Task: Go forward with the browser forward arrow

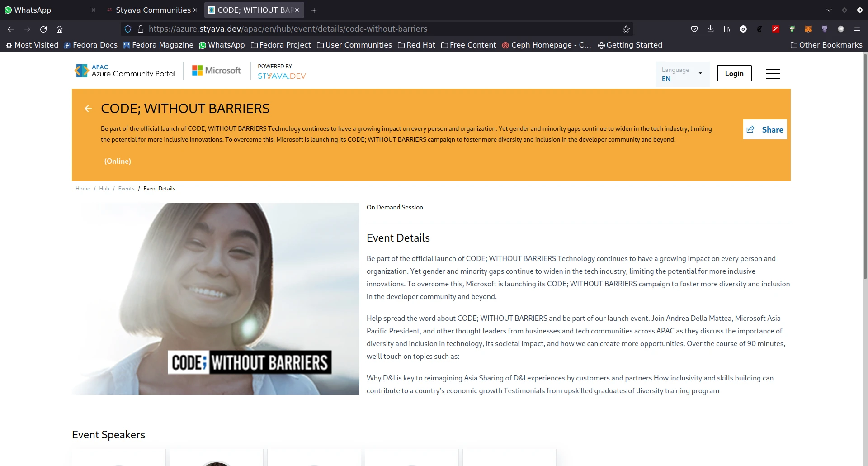Action: (27, 29)
